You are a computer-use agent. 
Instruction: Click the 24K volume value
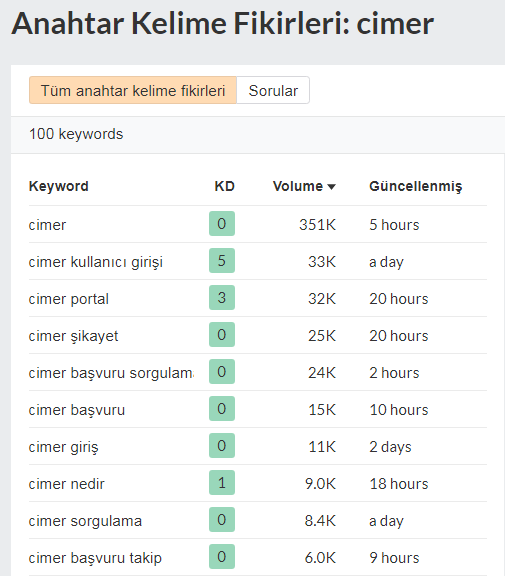(322, 373)
